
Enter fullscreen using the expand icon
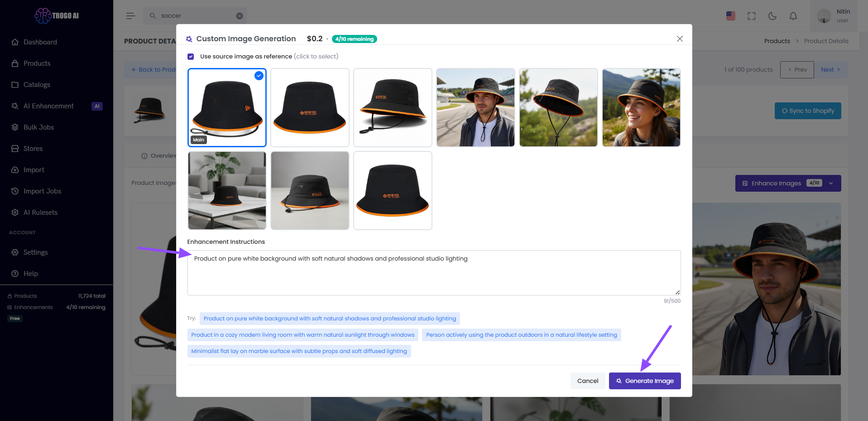point(751,16)
